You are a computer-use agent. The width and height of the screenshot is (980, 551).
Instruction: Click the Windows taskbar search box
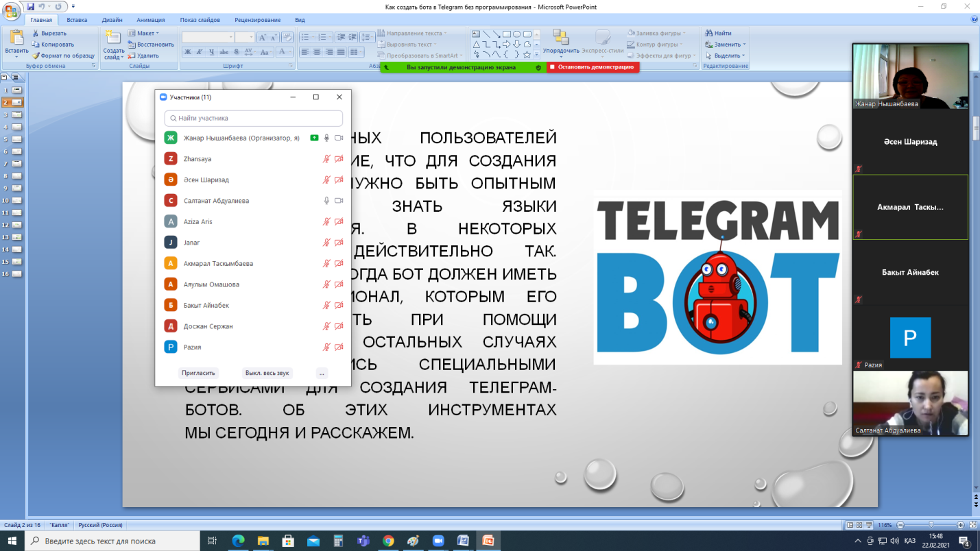pos(112,541)
